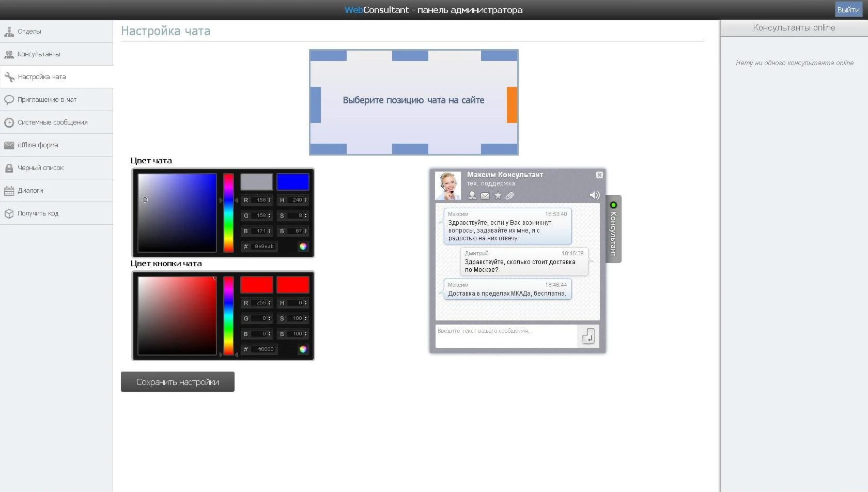Click the person icon in chat header
Screen dimensions: 868x492
pyautogui.click(x=472, y=196)
